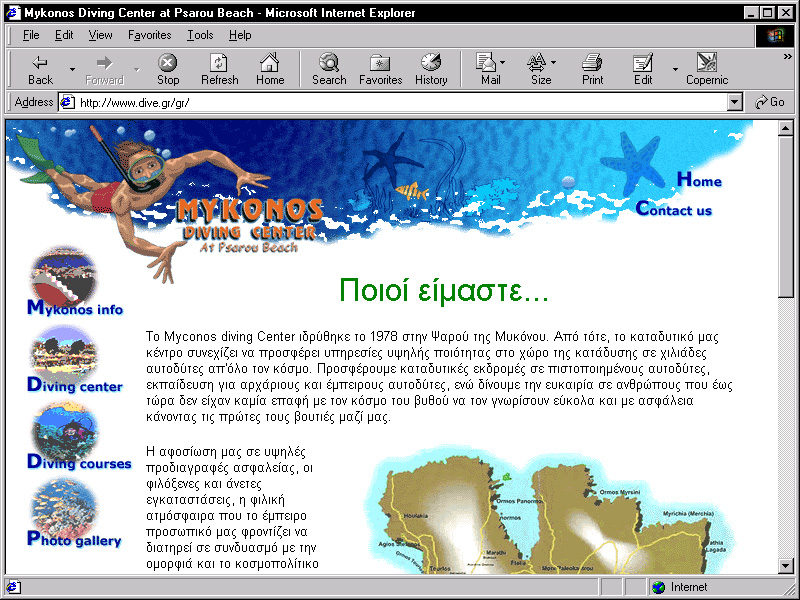Viewport: 800px width, 600px height.
Task: Click the Mykonos island map image
Action: [x=551, y=510]
